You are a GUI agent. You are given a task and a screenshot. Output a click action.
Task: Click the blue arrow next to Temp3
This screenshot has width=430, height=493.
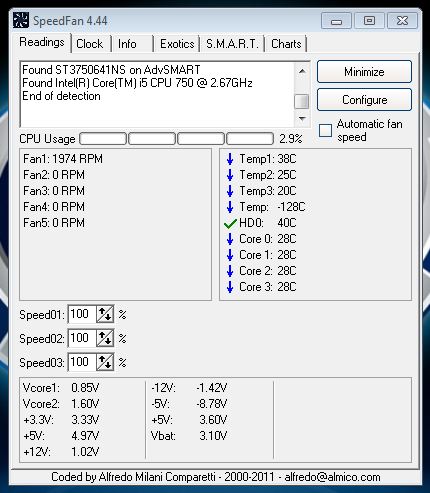pyautogui.click(x=230, y=191)
